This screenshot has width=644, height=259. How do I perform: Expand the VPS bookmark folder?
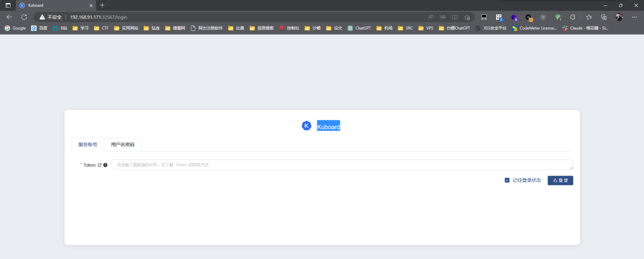coord(426,29)
